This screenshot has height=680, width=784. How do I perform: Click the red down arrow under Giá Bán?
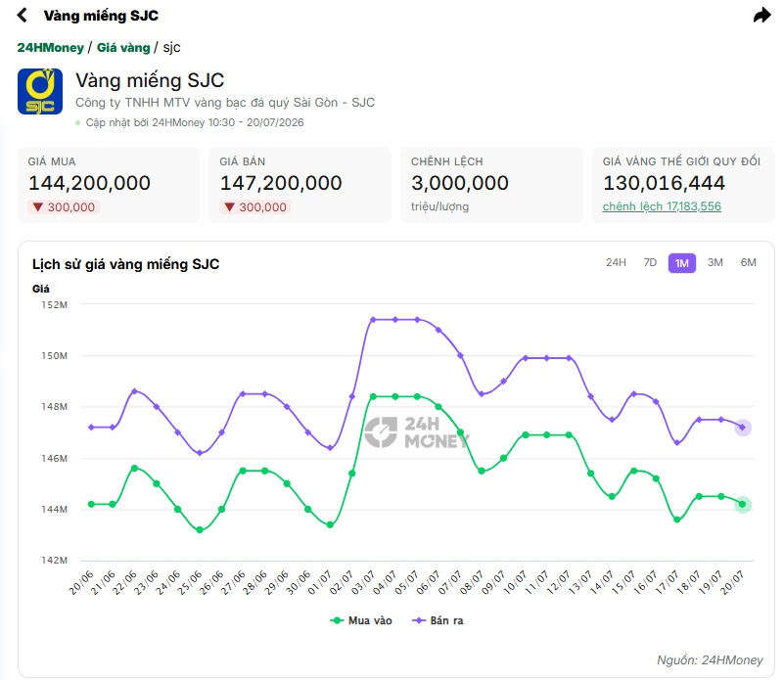(x=229, y=206)
